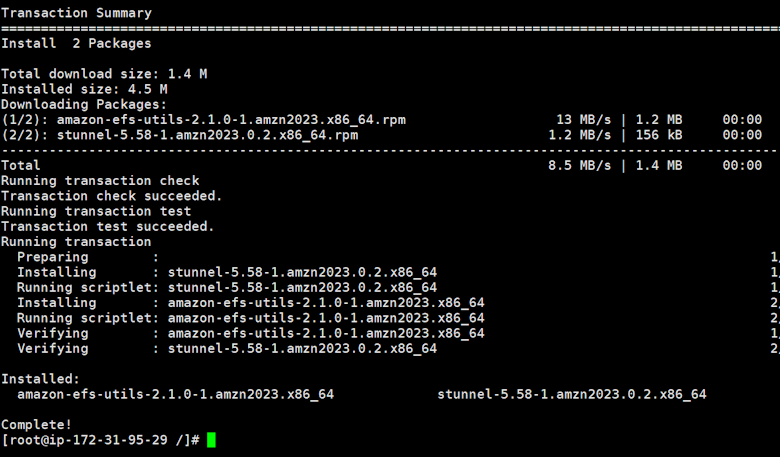Click the 156 kB file size value
This screenshot has height=457, width=780.
pos(659,135)
